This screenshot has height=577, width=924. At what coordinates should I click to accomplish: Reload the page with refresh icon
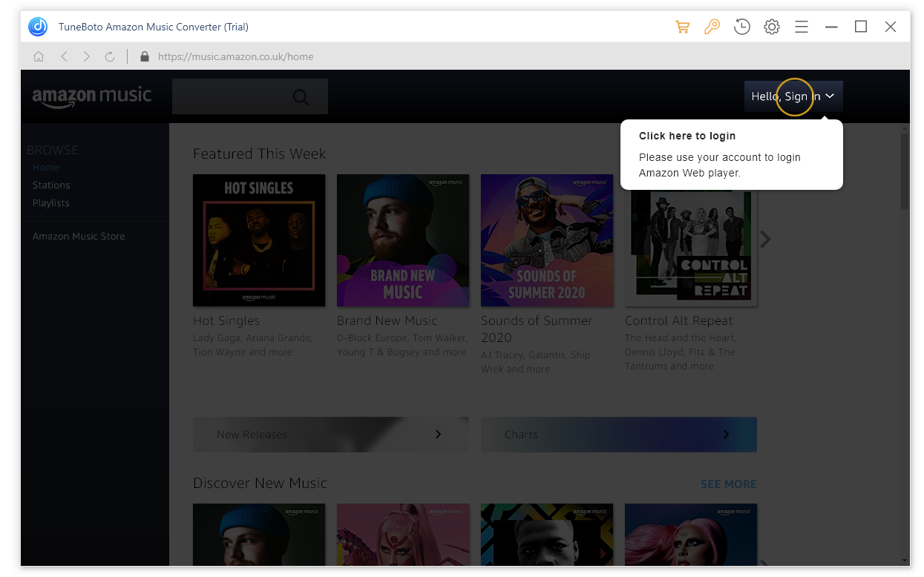pos(110,56)
